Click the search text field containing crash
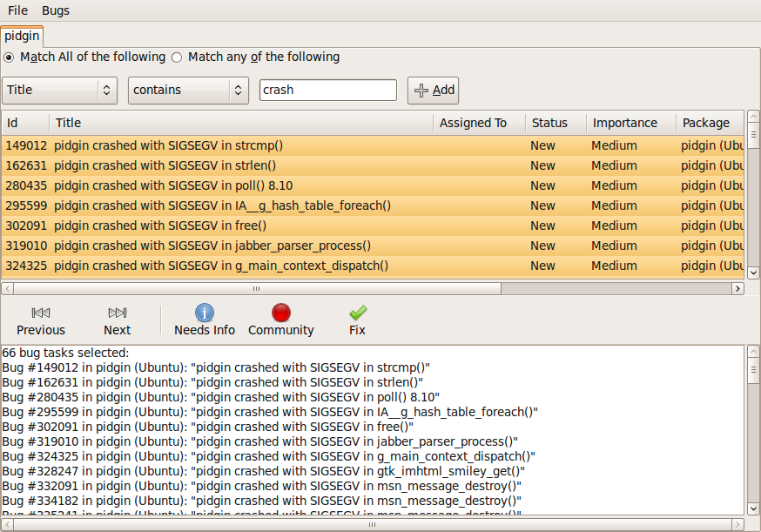The width and height of the screenshot is (761, 532). [x=328, y=91]
